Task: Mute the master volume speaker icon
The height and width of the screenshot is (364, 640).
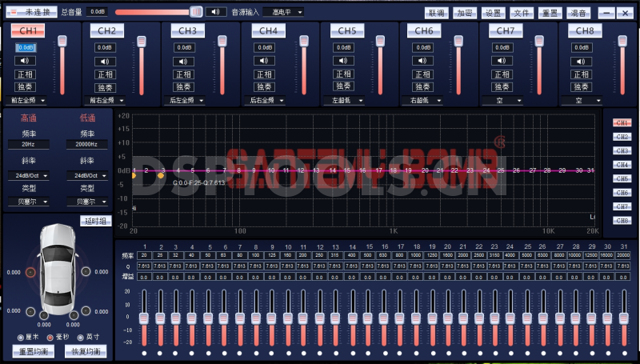Action: pos(216,12)
